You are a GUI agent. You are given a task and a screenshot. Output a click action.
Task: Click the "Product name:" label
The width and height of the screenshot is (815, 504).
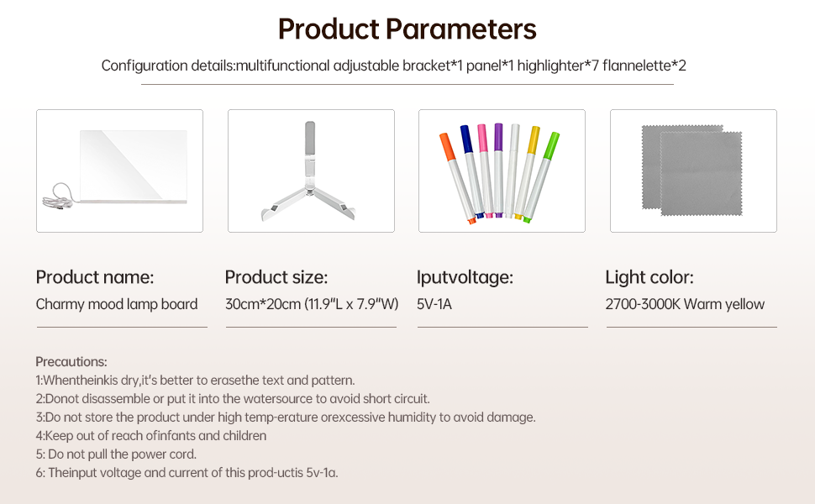pos(95,277)
